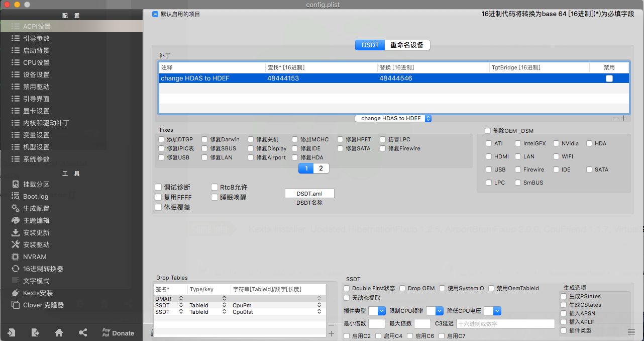Open the 限制CPU频率 dropdown
644x341 pixels.
tap(435, 311)
